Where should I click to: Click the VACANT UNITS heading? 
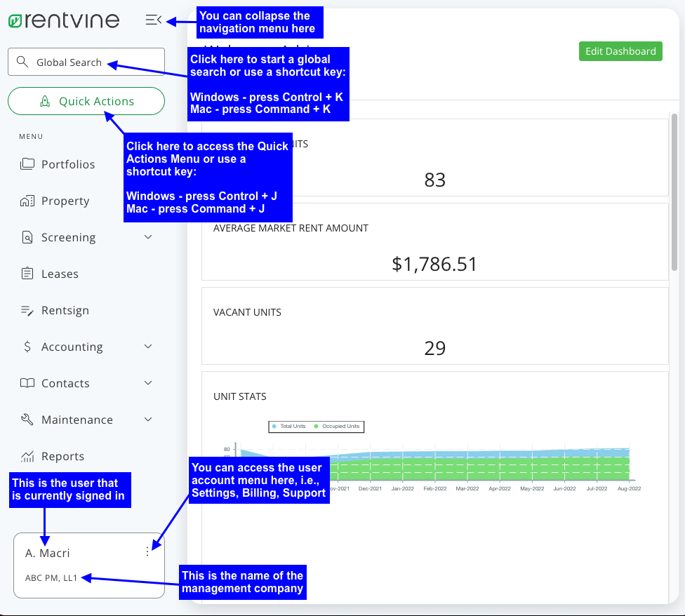pos(247,313)
